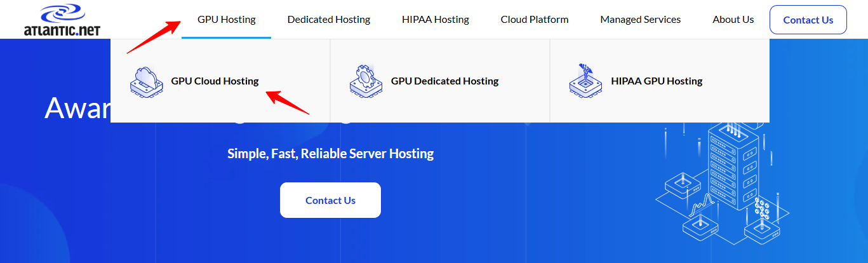Open the Cloud Platform menu
The height and width of the screenshot is (263, 868).
tap(535, 20)
